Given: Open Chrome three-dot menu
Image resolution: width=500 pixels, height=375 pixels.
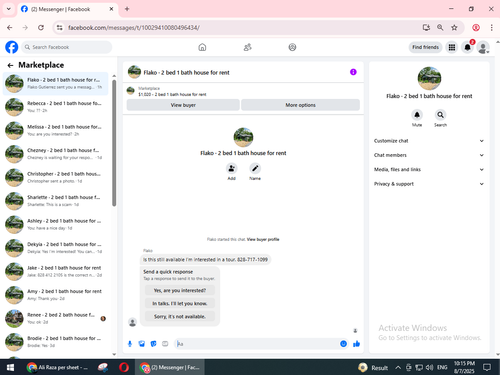Looking at the screenshot, I should (x=491, y=28).
